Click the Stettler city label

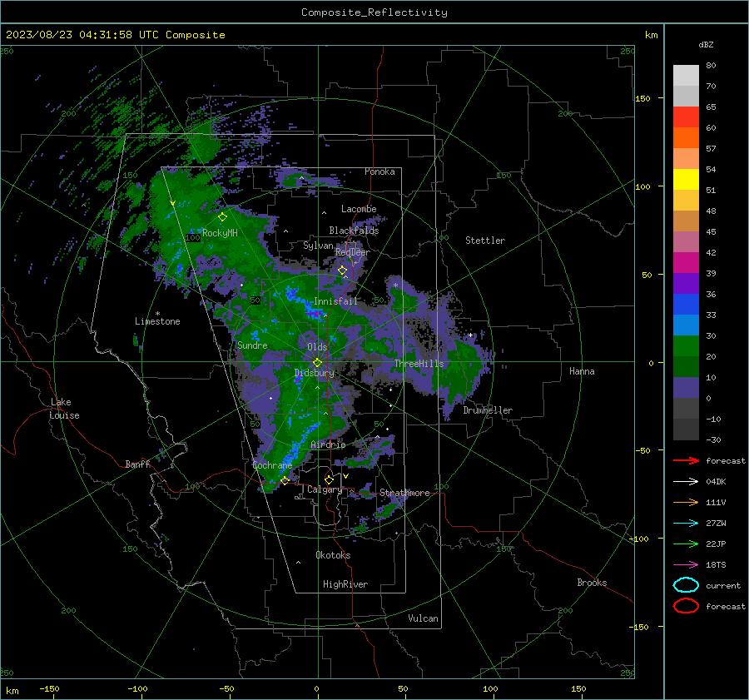click(485, 241)
